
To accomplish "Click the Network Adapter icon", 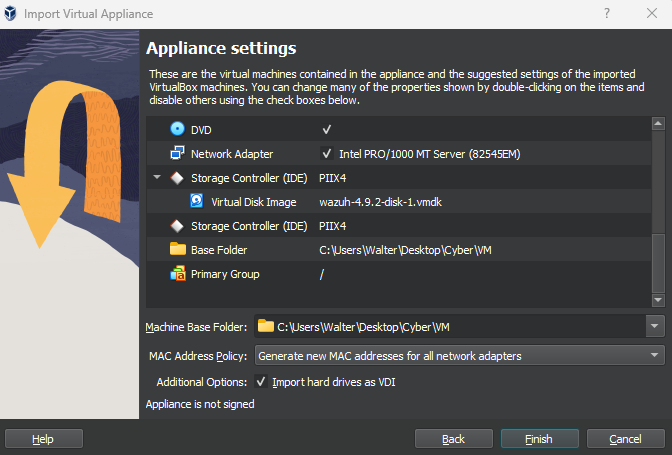I will click(178, 154).
